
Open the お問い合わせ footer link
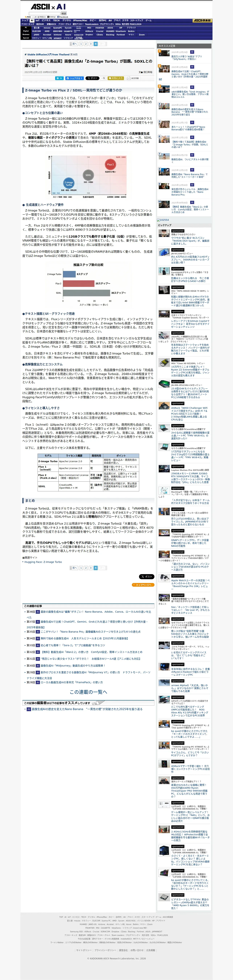click(x=137, y=950)
